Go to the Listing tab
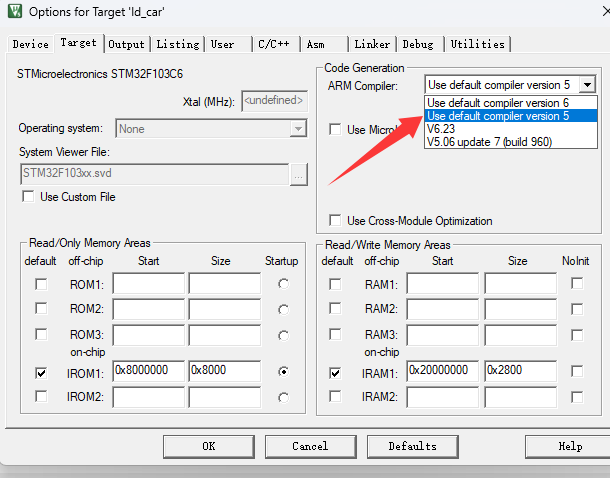Screen dimensions: 610x478 tap(178, 44)
